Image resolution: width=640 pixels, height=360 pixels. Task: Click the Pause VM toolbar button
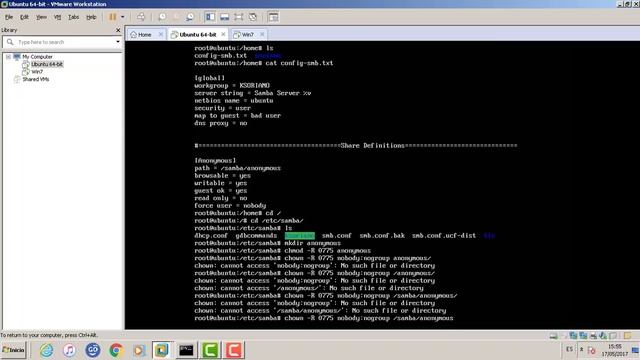[x=112, y=17]
